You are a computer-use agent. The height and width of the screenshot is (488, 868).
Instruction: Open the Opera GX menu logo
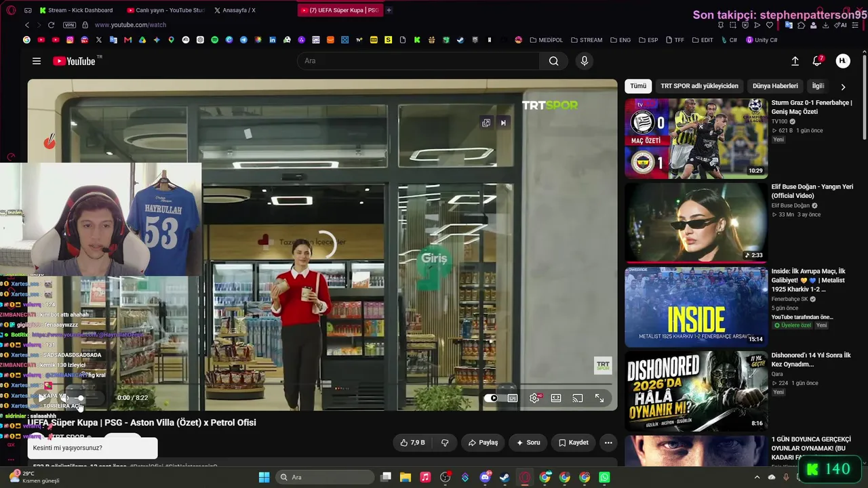(11, 10)
